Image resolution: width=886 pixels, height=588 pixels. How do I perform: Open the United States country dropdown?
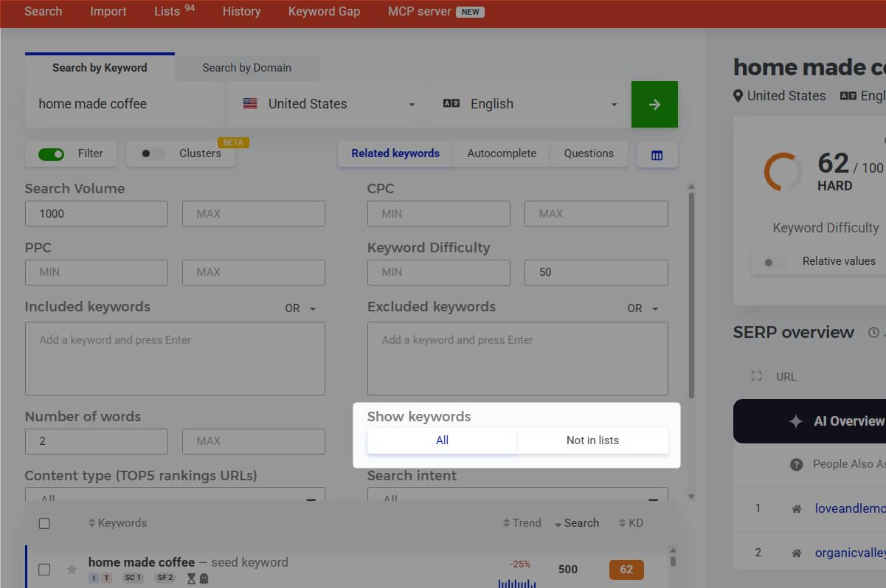[x=328, y=104]
